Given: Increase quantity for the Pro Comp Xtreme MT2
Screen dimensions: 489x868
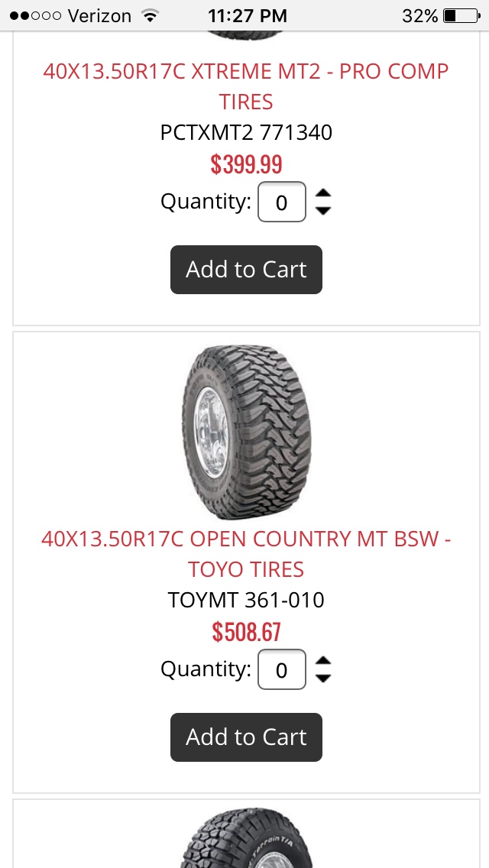Looking at the screenshot, I should point(323,194).
